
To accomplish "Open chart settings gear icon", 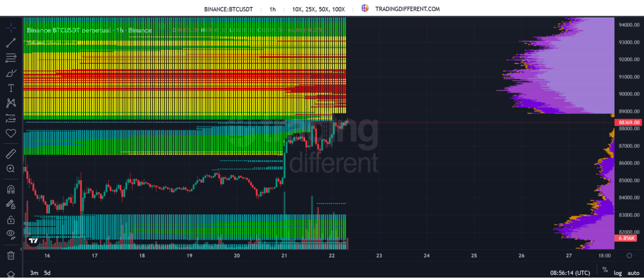I will [629, 256].
